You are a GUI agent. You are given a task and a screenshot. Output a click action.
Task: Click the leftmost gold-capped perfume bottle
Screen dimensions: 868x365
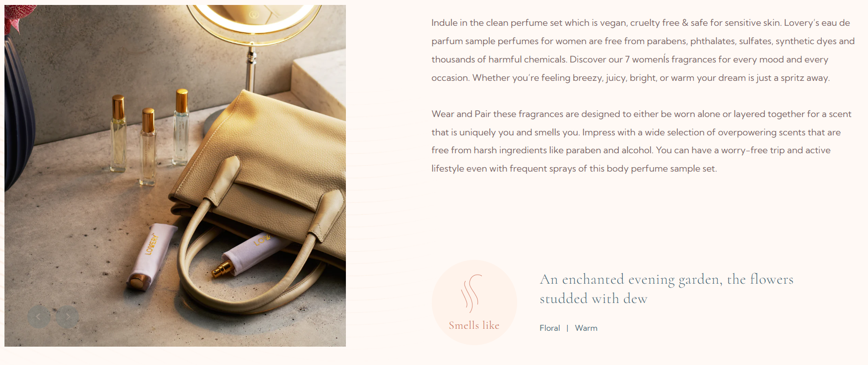pyautogui.click(x=118, y=133)
